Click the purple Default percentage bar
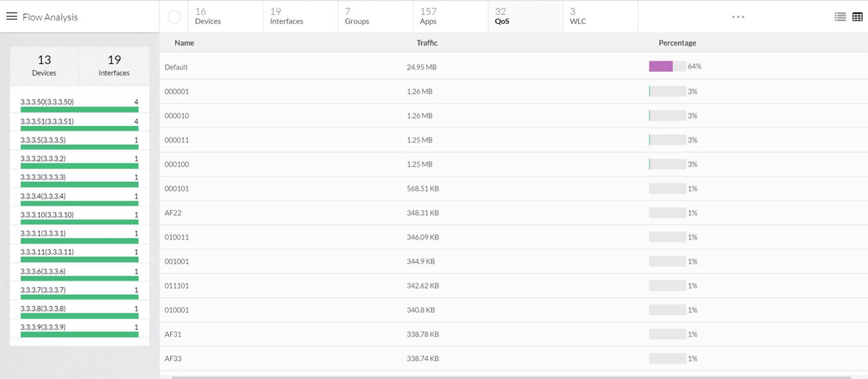 click(x=661, y=66)
